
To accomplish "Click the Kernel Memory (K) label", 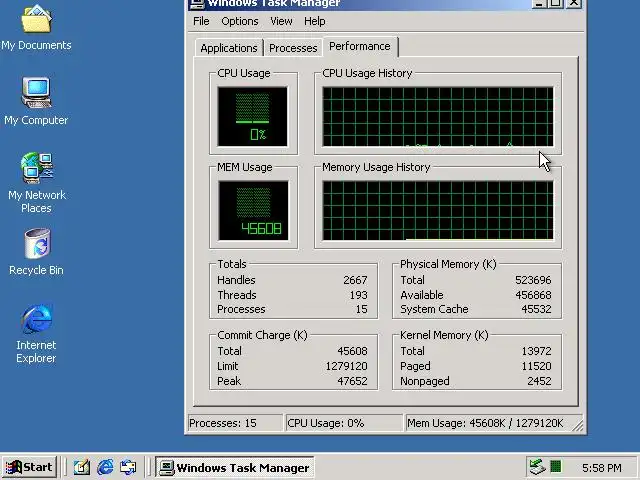I will click(444, 335).
